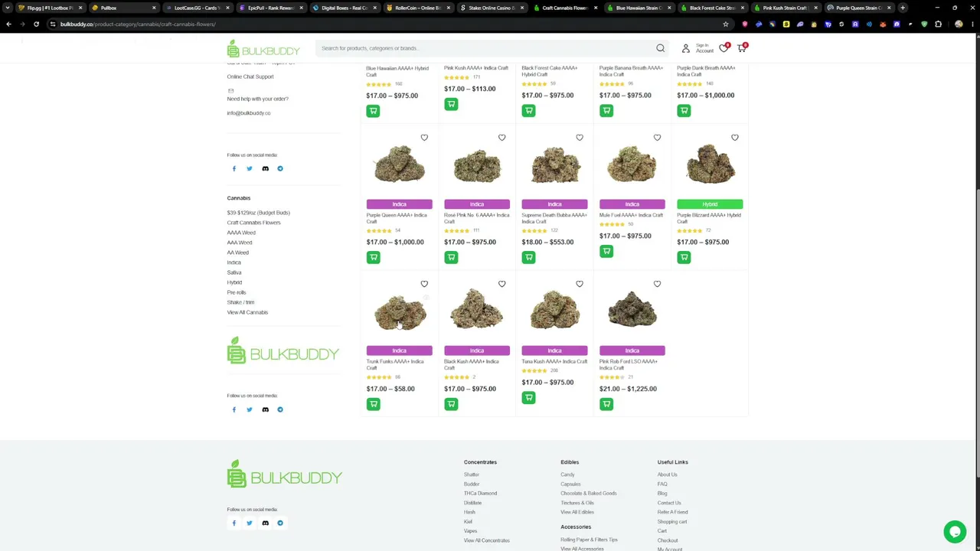
Task: Add Black Kush AAAA+ to cart
Action: tap(451, 404)
